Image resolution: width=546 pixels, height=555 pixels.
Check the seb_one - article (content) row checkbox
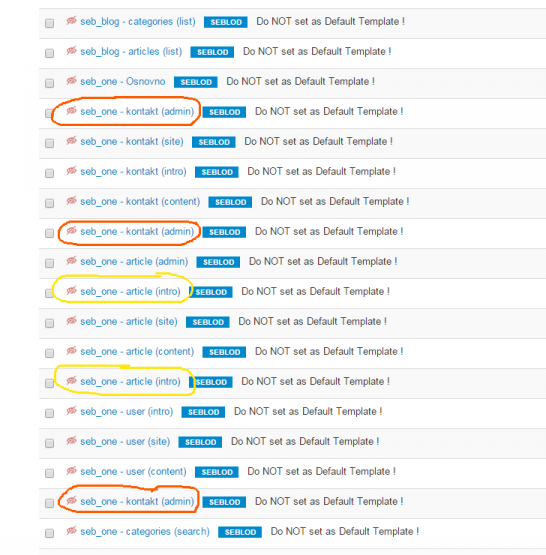(50, 353)
